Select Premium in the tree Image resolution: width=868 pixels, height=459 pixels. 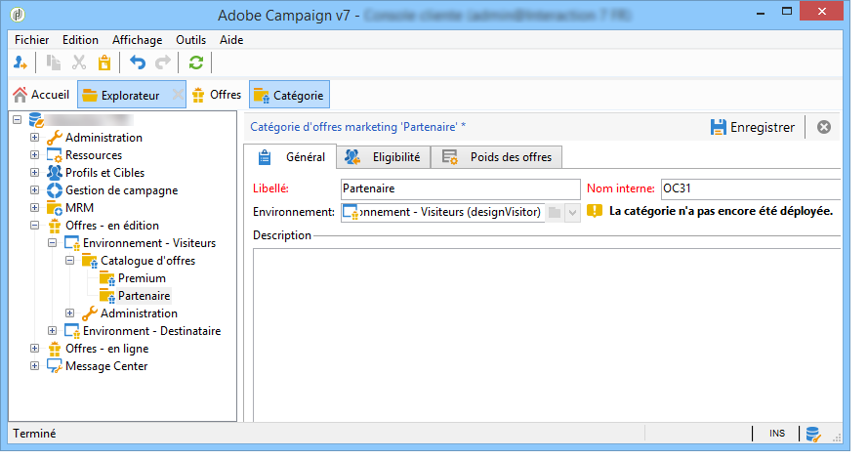(142, 278)
